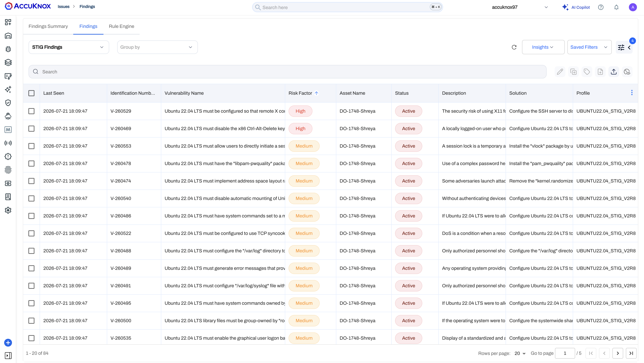The height and width of the screenshot is (363, 644).
Task: Click identification number V-260500
Action: pyautogui.click(x=121, y=321)
